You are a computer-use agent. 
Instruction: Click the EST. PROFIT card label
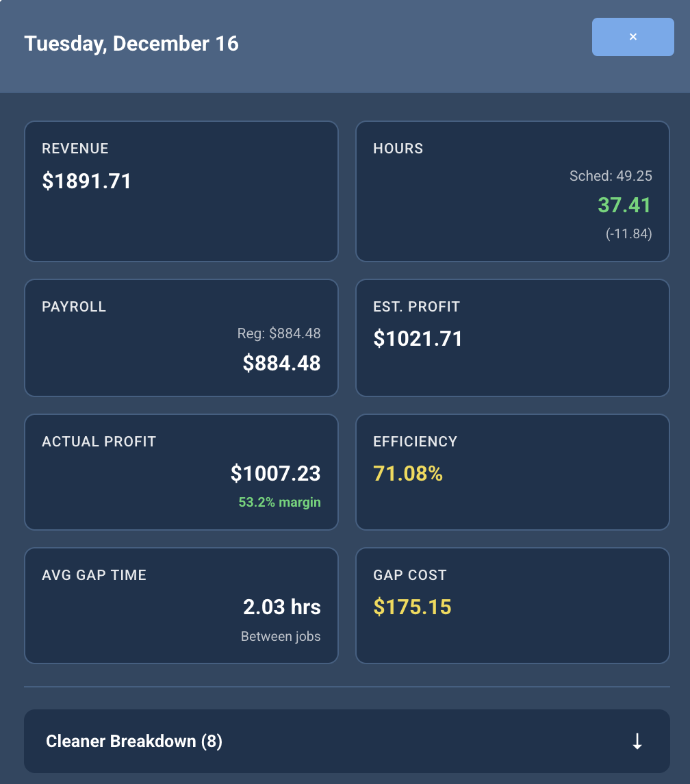click(416, 307)
